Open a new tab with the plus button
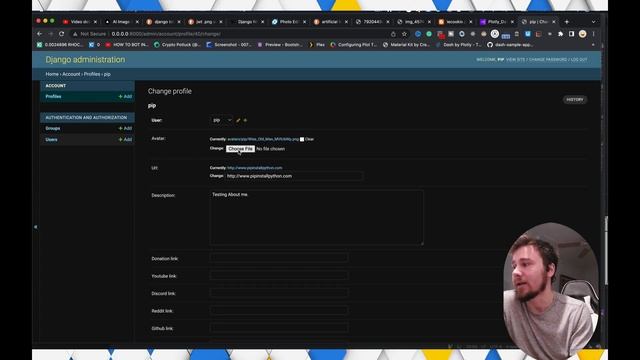Screen dimensions: 640x360 tap(567, 22)
